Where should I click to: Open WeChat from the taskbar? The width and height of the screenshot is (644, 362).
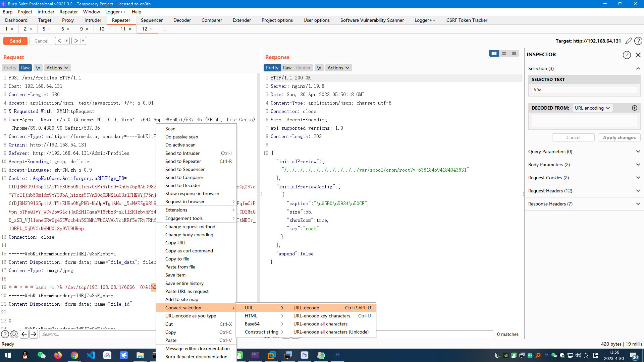pos(42,355)
